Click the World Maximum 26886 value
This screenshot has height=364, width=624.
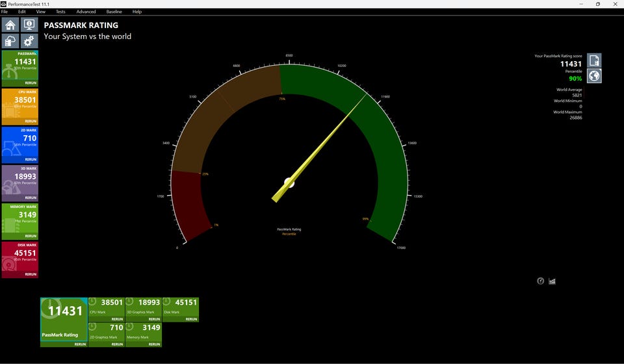(x=575, y=118)
